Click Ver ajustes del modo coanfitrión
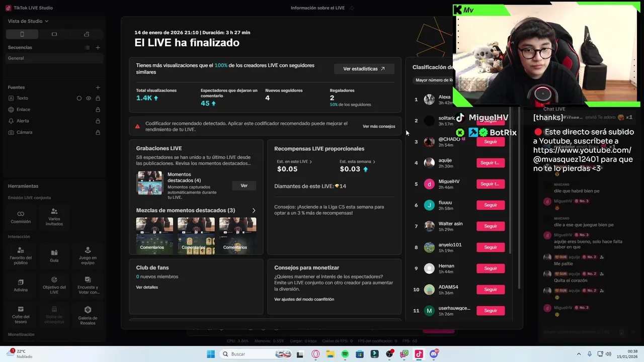Viewport: 644px width, 362px height. tap(304, 300)
